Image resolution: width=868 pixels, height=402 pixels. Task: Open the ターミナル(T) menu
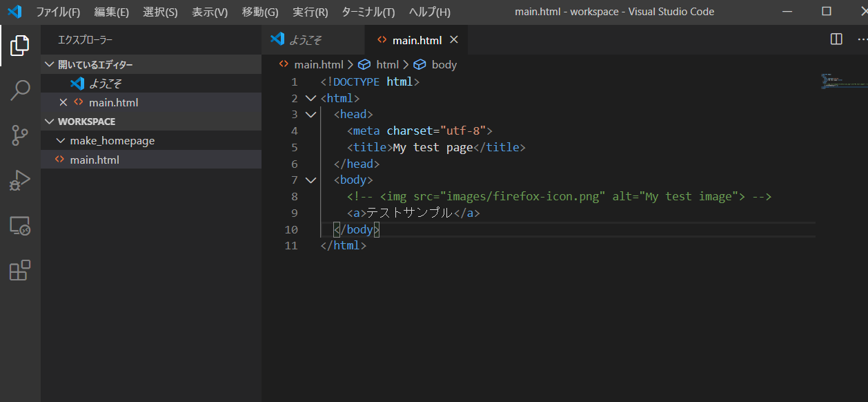368,12
